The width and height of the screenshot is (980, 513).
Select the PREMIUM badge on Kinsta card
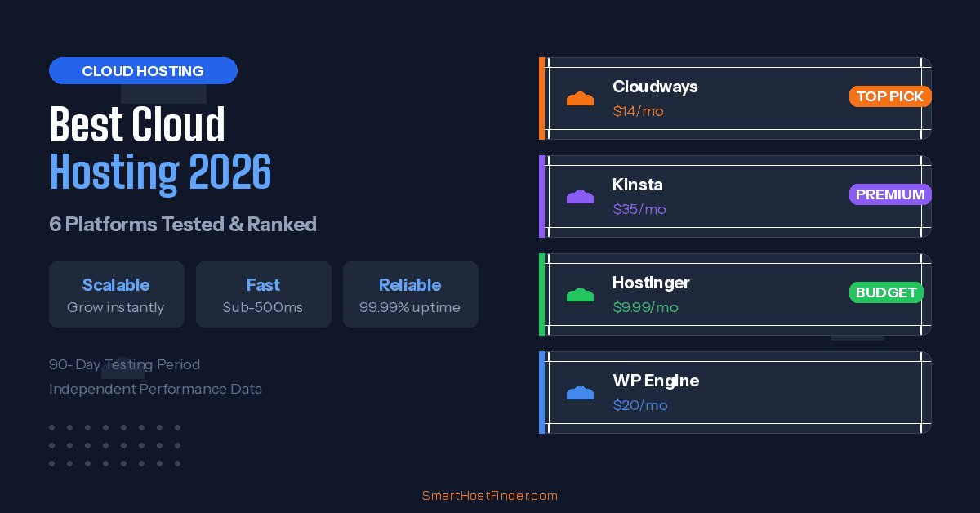890,194
